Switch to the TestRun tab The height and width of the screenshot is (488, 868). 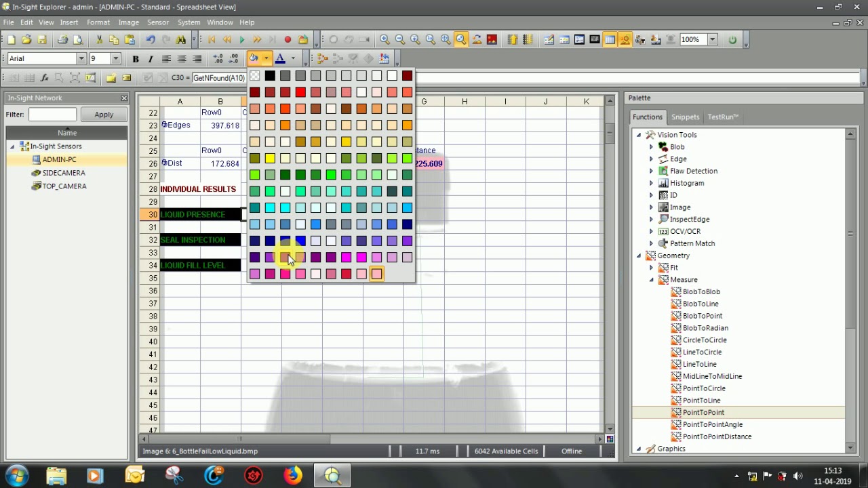[x=723, y=117]
